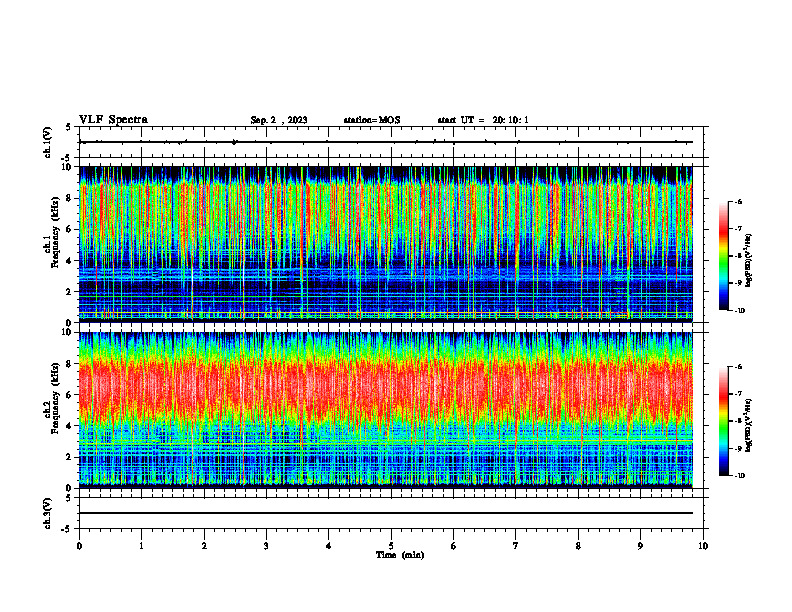The image size is (792, 612).
Task: Click the "Time (min)" axis label
Action: [x=400, y=555]
